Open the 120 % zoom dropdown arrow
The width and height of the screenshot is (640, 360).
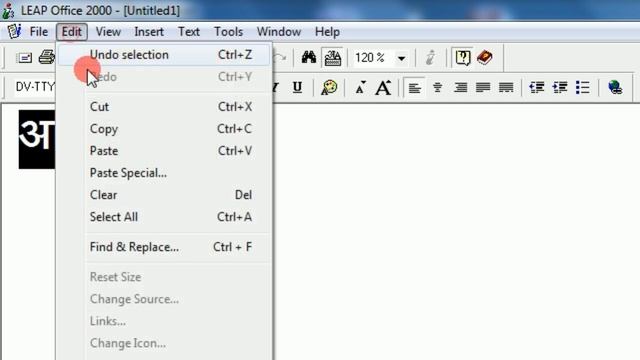(402, 58)
